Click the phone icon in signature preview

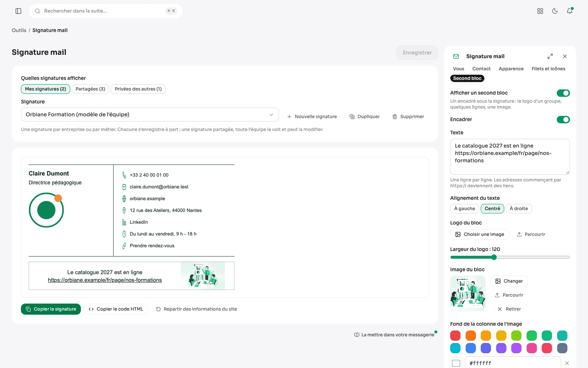(124, 175)
